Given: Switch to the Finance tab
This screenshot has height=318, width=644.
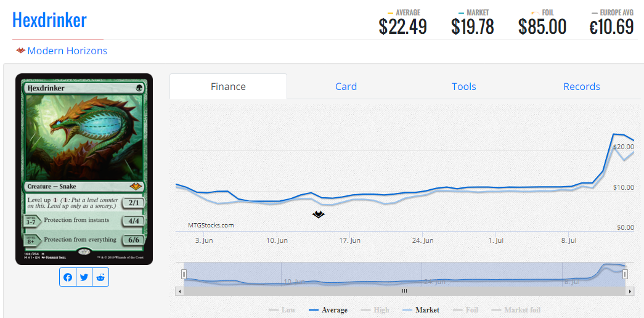Looking at the screenshot, I should pyautogui.click(x=229, y=87).
